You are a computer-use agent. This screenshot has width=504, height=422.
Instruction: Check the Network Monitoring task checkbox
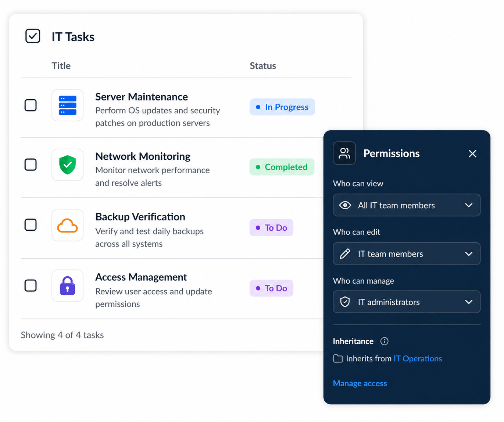[x=31, y=164]
